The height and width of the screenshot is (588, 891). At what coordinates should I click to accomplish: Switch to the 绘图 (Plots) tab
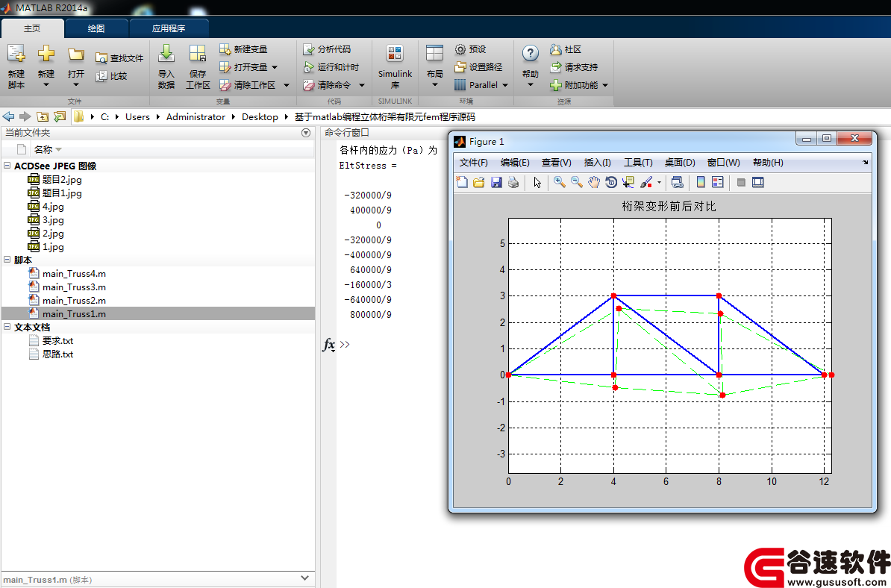[x=96, y=28]
